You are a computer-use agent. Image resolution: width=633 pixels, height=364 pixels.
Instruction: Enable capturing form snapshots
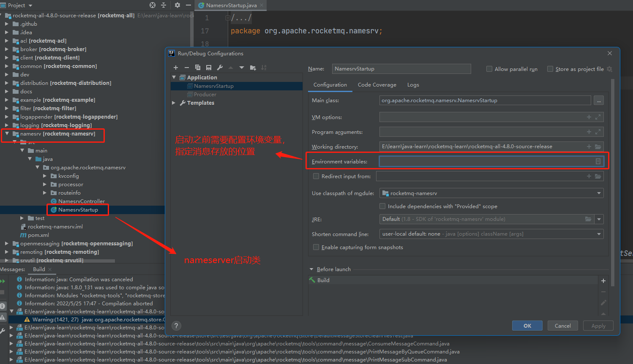coord(316,247)
